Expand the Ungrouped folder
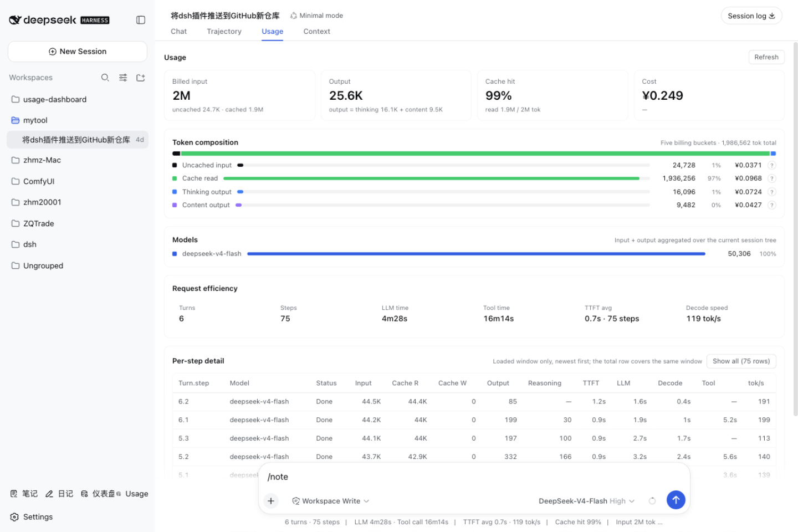This screenshot has height=532, width=798. tap(78, 265)
